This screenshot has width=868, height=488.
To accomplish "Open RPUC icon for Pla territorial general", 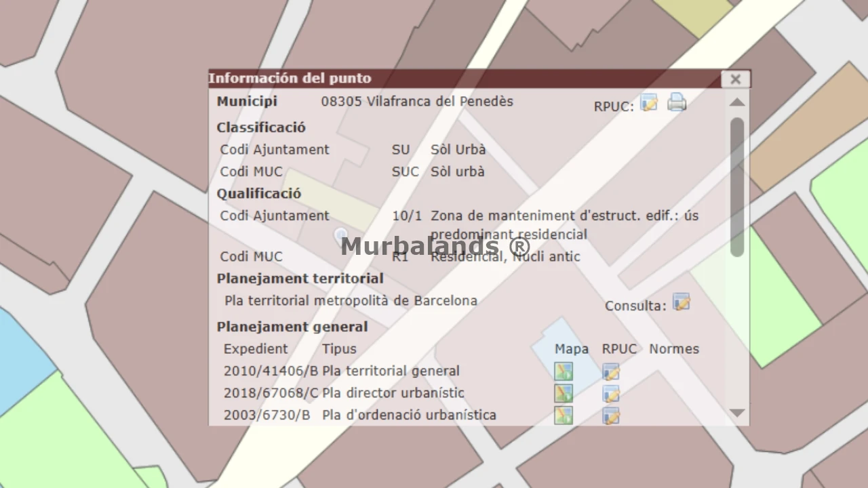I will pos(611,371).
